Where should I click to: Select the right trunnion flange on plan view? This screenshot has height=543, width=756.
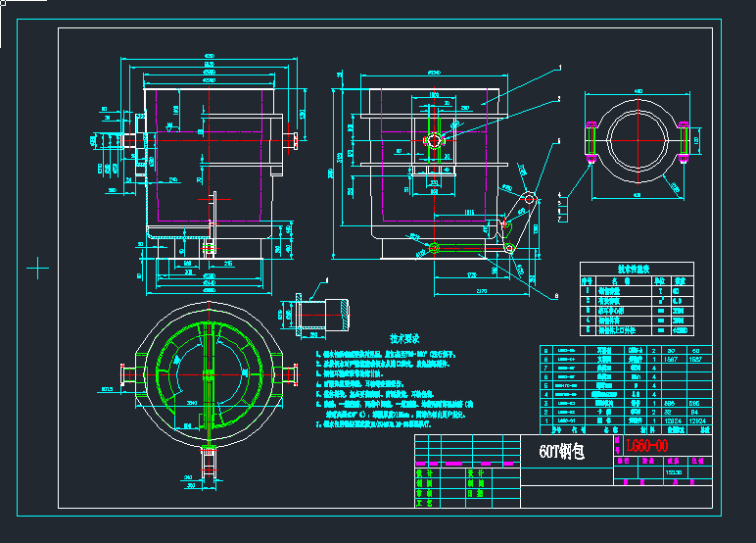290,374
